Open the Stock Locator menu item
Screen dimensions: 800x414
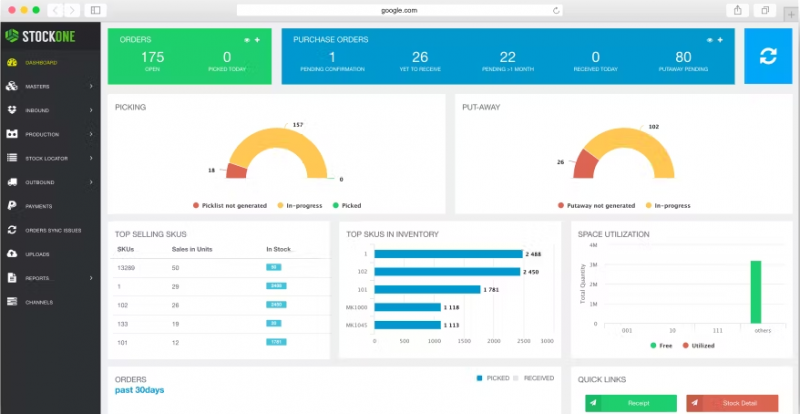(x=46, y=158)
